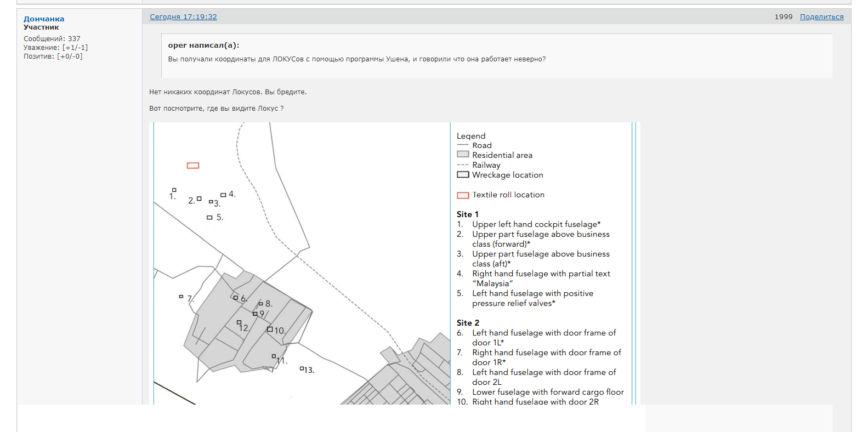
Task: Click the line Вот посмотрите, где вы видите Локус
Action: pos(217,109)
